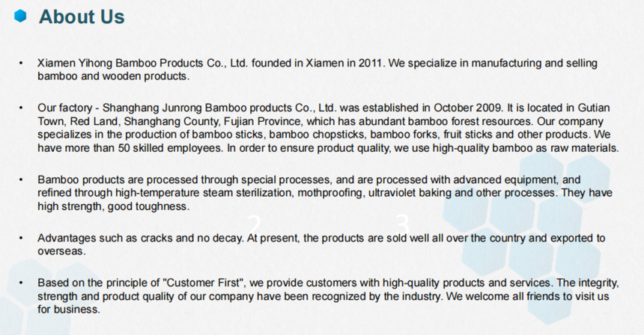Click the words 'bamboo and wooden products.'
The height and width of the screenshot is (335, 644).
click(x=113, y=77)
